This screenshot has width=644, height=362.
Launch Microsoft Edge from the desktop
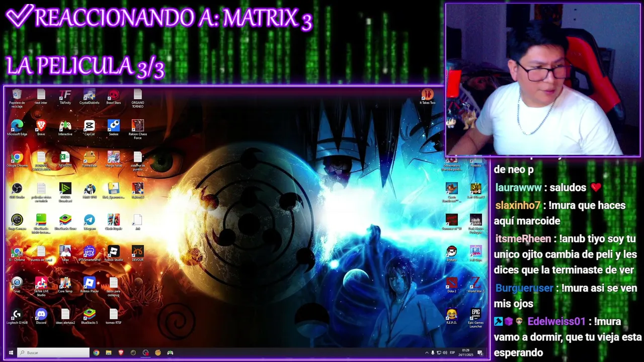click(17, 128)
